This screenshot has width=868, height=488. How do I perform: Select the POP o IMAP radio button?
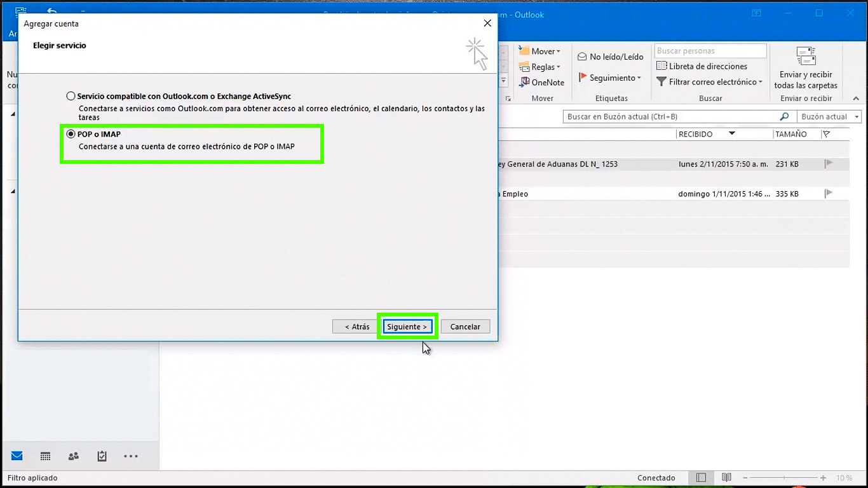(71, 134)
